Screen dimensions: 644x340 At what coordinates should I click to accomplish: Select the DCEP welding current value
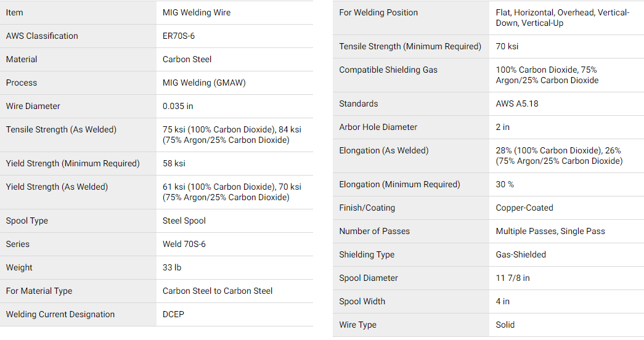[x=173, y=315]
